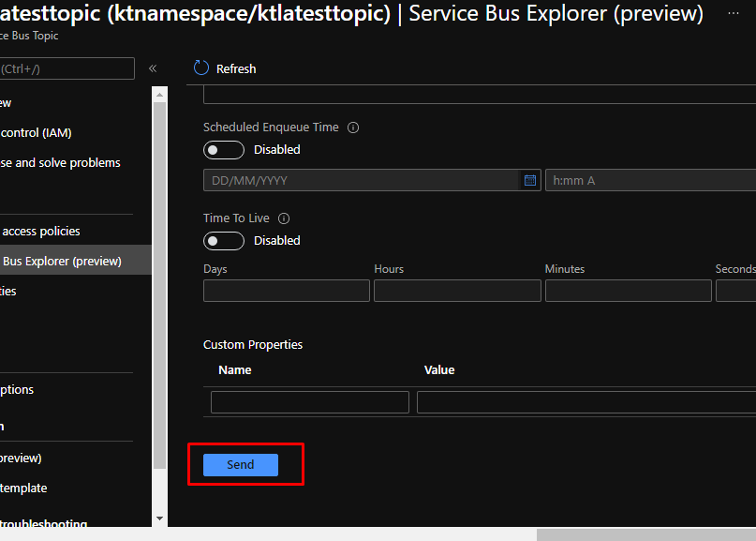Click the sidebar scrollbar down arrow
Screen dimensions: 756x541
(x=158, y=518)
